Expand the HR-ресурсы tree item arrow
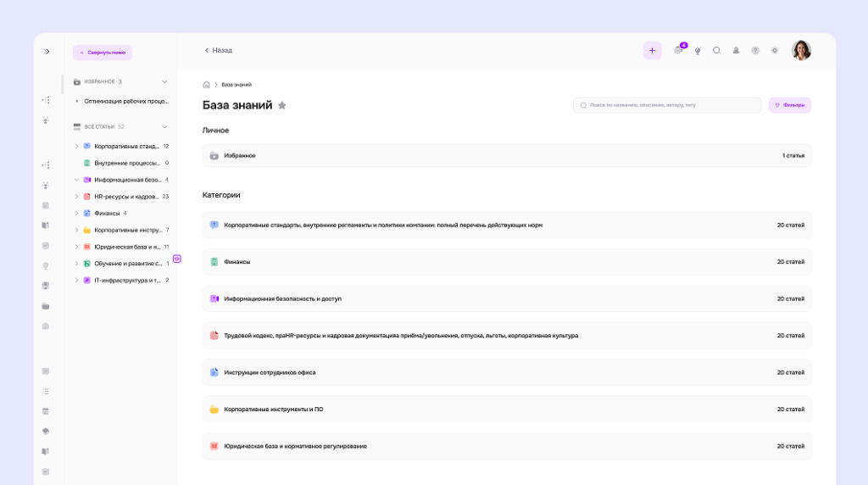Screen dimensions: 868x485 pyautogui.click(x=76, y=197)
